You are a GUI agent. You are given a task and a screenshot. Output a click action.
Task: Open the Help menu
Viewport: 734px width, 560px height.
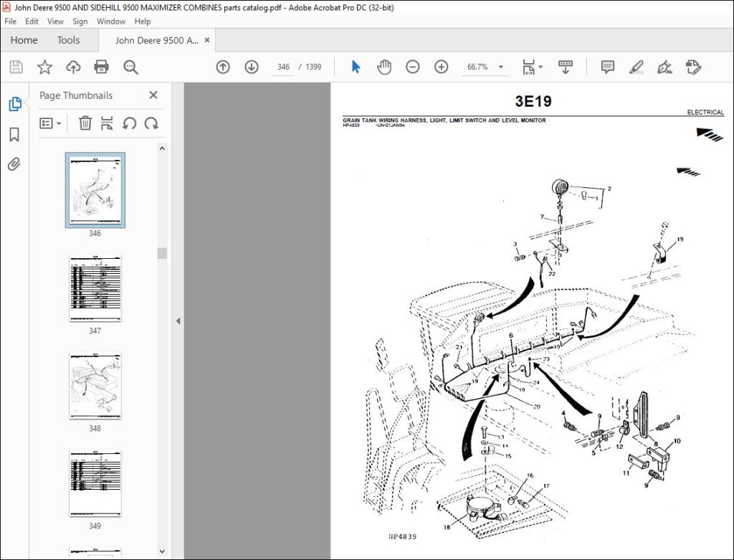(143, 21)
